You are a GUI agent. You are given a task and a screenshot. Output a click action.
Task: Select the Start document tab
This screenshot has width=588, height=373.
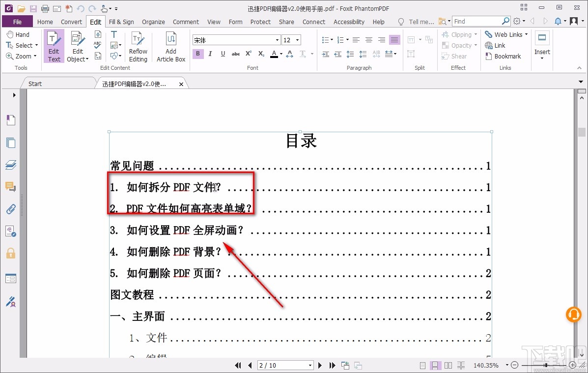point(34,84)
